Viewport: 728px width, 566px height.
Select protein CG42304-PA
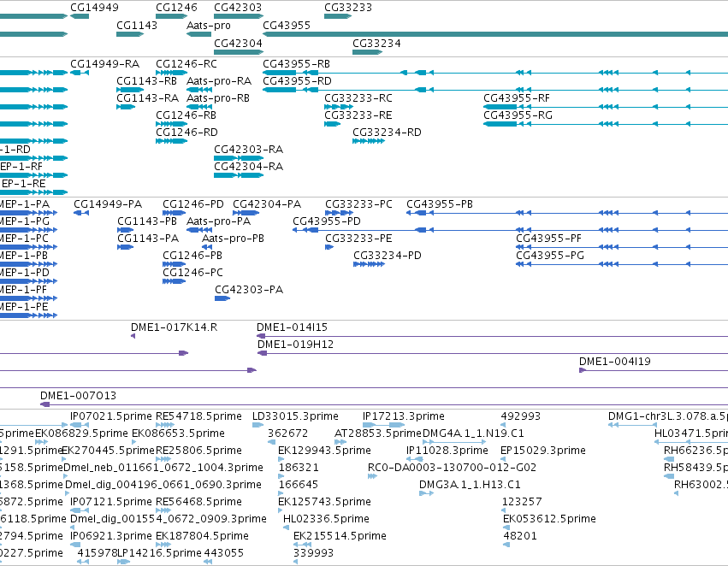267,204
